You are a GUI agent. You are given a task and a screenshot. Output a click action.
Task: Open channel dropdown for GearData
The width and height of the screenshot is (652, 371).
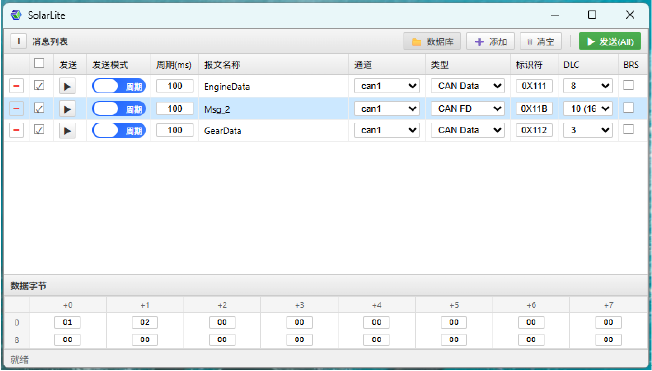(387, 130)
